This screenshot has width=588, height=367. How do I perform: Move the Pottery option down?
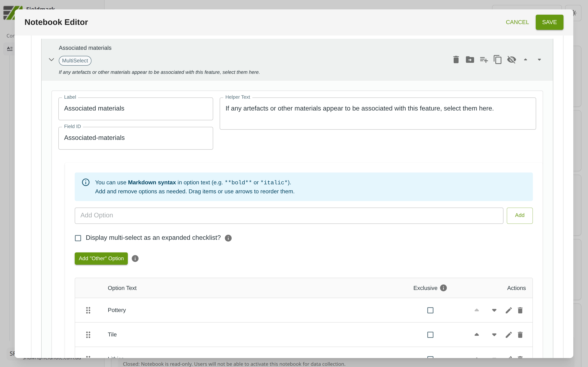pyautogui.click(x=494, y=310)
